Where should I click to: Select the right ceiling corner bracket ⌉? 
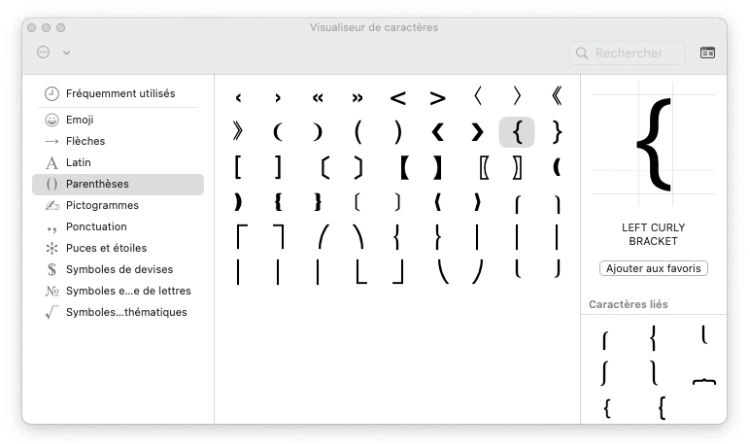(x=279, y=237)
